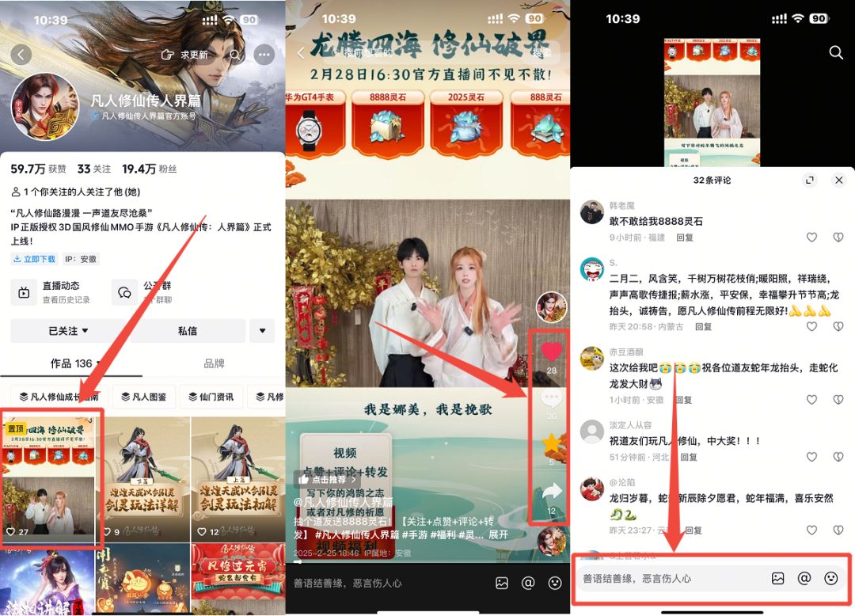
Task: Like 赤豆酒酿's comment
Action: click(812, 400)
